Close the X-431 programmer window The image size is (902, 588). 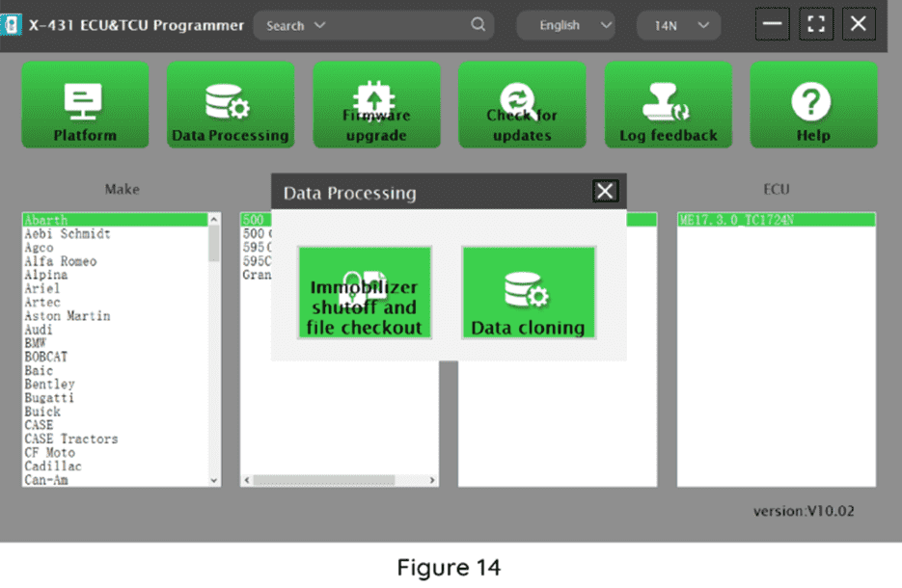tap(859, 24)
